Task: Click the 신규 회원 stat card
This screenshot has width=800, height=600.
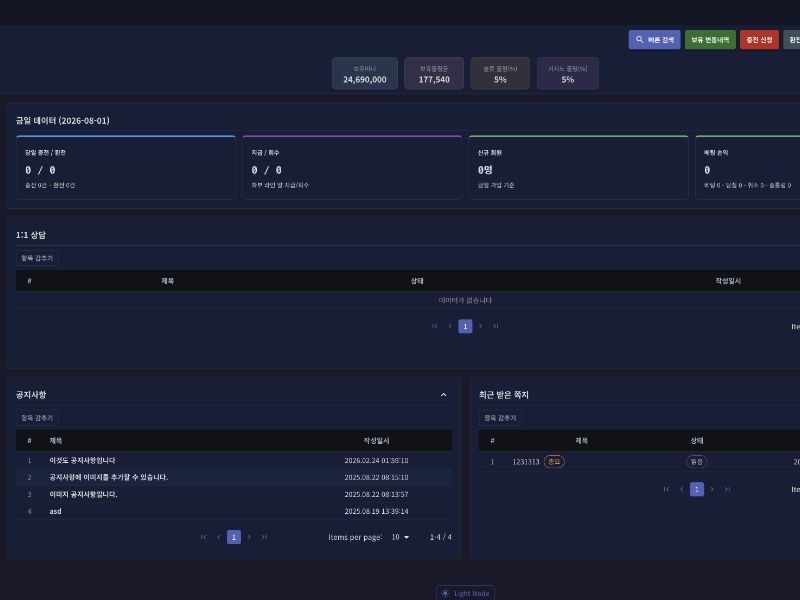Action: (579, 167)
